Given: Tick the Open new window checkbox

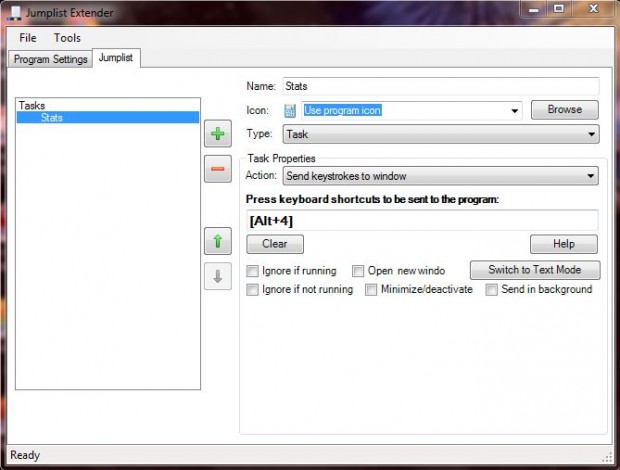Looking at the screenshot, I should [358, 271].
